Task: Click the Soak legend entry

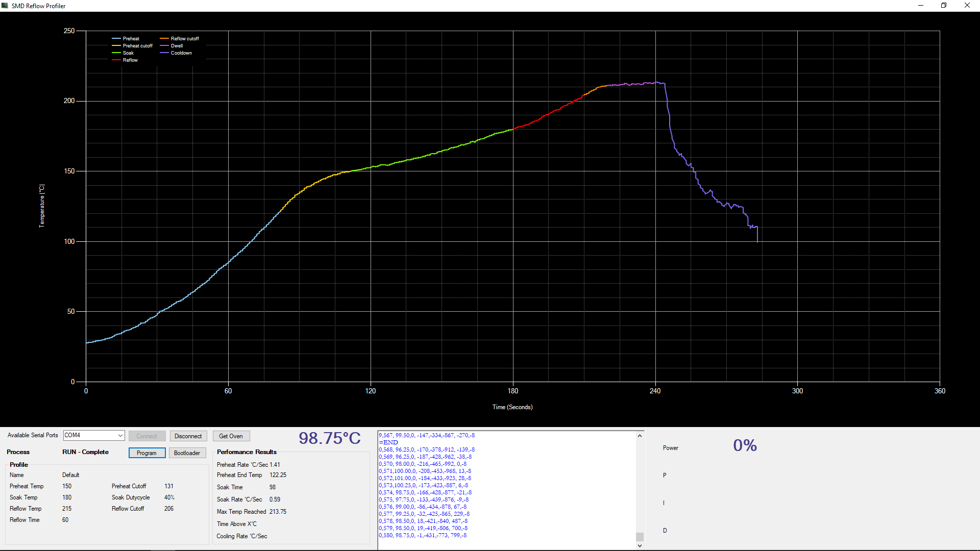Action: (123, 53)
